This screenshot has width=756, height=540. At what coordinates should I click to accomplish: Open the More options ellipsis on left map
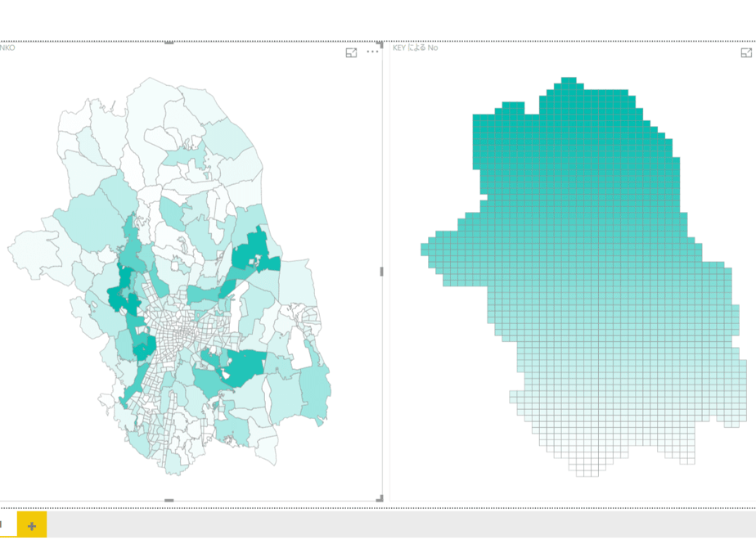tap(372, 52)
